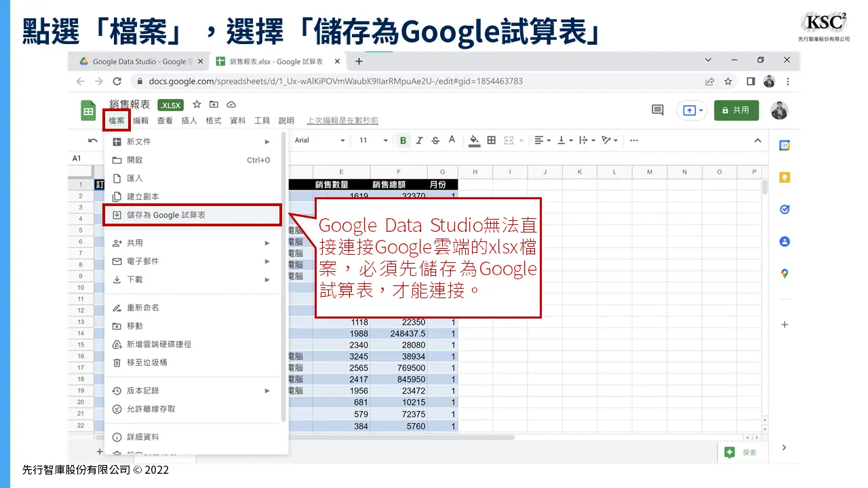
Task: Select 詳細資料 menu item
Action: [193, 437]
